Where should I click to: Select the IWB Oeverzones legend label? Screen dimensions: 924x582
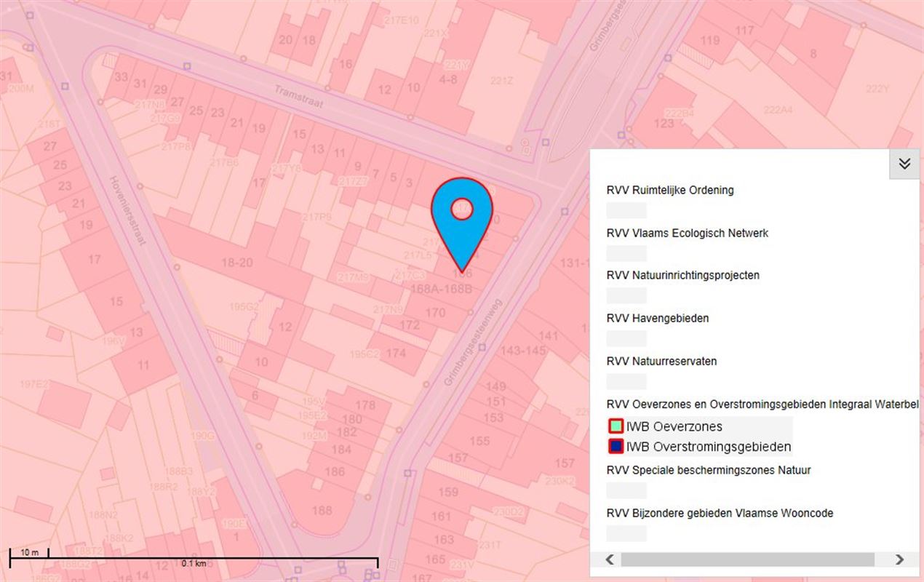point(674,426)
